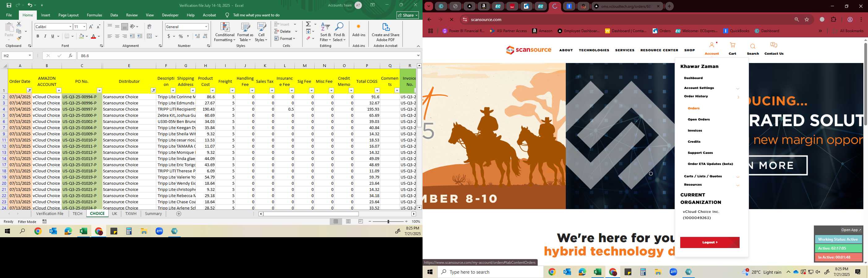This screenshot has width=868, height=278.
Task: Click the Save icon in Excel title bar
Action: coord(9,5)
